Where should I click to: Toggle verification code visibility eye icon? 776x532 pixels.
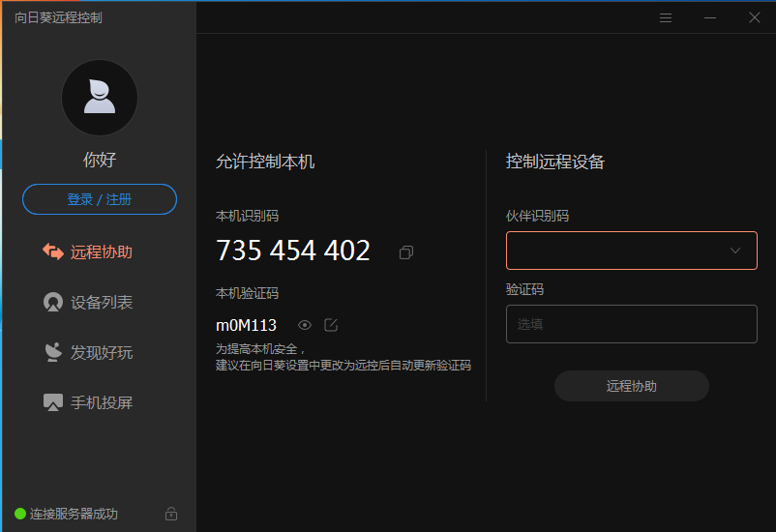(305, 325)
